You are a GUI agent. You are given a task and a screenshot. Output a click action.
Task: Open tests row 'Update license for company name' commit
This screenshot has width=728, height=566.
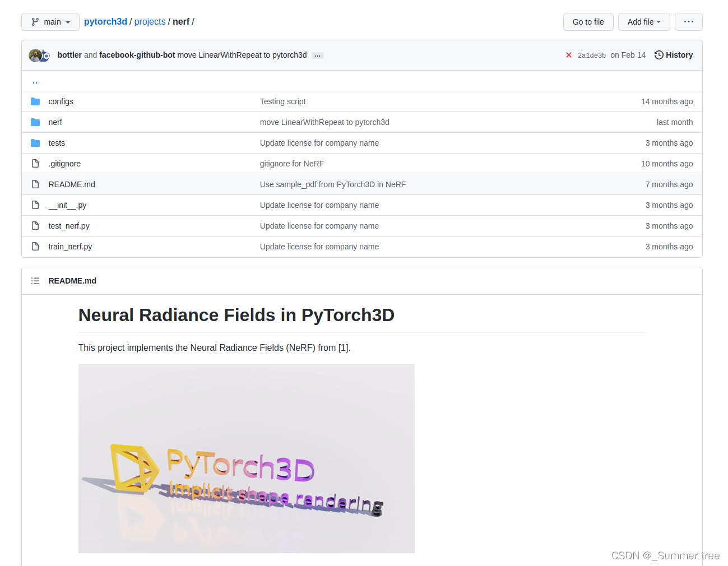[x=319, y=143]
